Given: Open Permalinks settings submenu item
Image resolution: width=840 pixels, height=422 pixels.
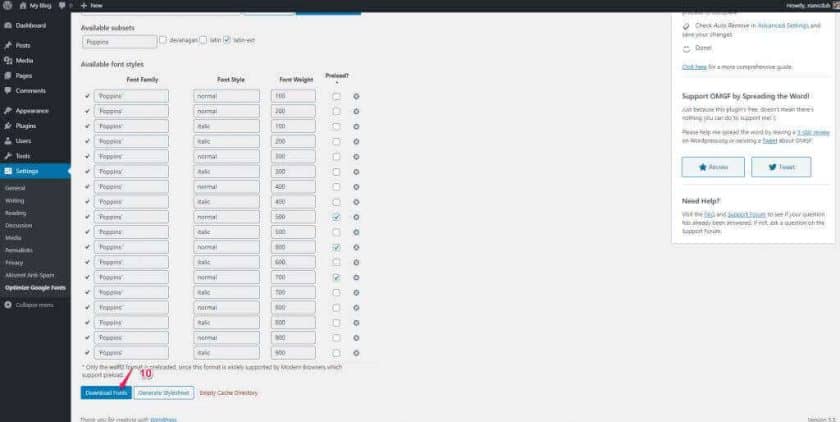Looking at the screenshot, I should click(19, 250).
